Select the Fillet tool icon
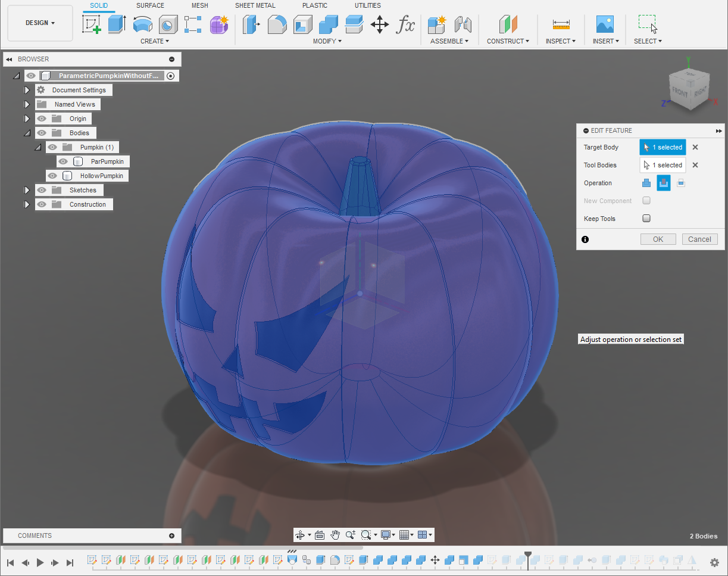 pos(277,24)
